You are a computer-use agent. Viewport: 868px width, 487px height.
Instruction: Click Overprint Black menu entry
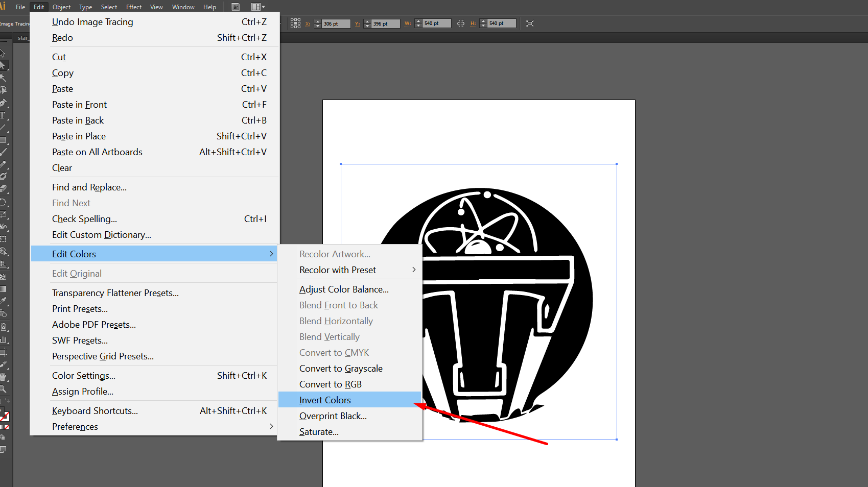point(349,416)
